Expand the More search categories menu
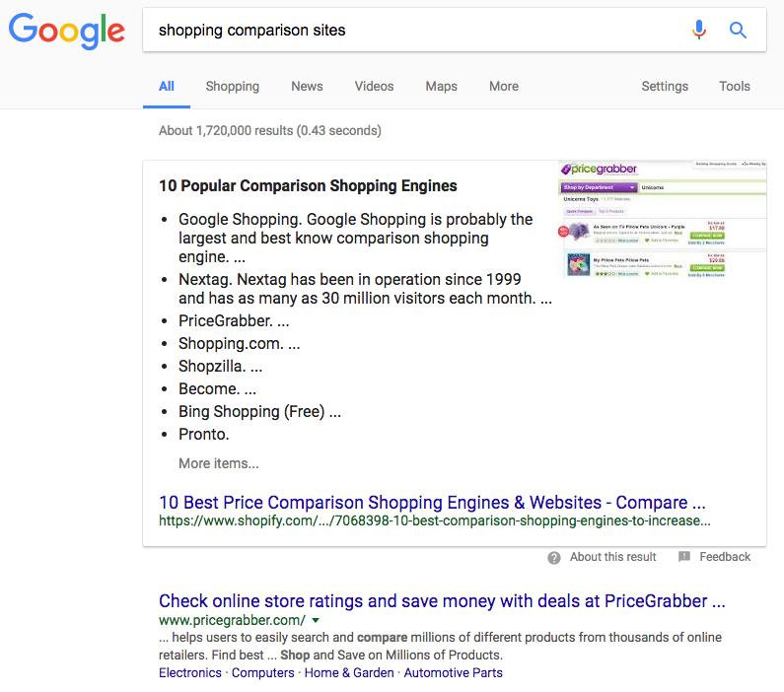784x692 pixels. click(x=503, y=86)
